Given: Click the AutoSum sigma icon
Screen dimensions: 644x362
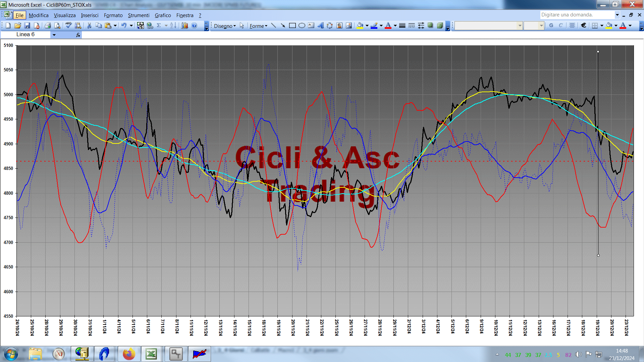Looking at the screenshot, I should (159, 25).
